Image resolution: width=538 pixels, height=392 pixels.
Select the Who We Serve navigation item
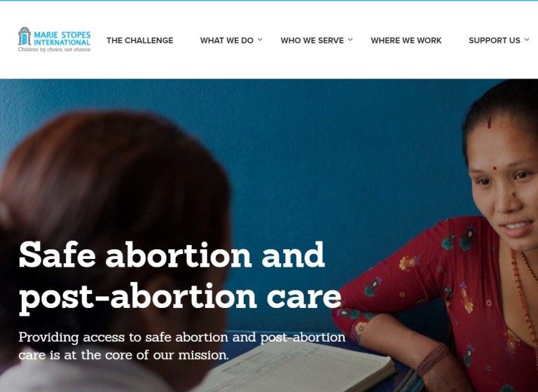tap(312, 41)
